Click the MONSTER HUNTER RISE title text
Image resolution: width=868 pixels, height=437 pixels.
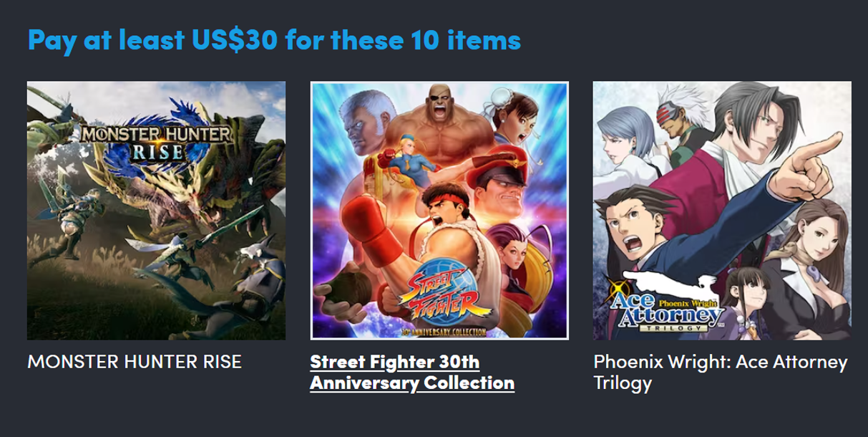pyautogui.click(x=135, y=361)
